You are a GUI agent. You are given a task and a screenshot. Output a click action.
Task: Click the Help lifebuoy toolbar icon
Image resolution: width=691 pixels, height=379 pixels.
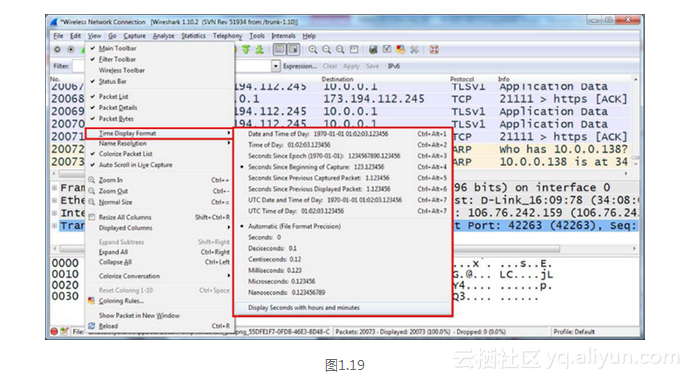434,49
